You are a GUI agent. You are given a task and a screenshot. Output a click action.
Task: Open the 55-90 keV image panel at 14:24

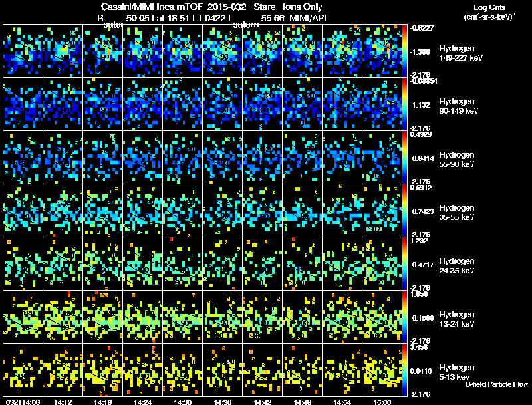coord(142,158)
